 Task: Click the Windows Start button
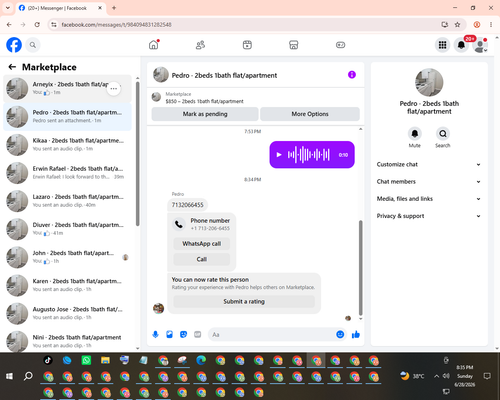9,376
